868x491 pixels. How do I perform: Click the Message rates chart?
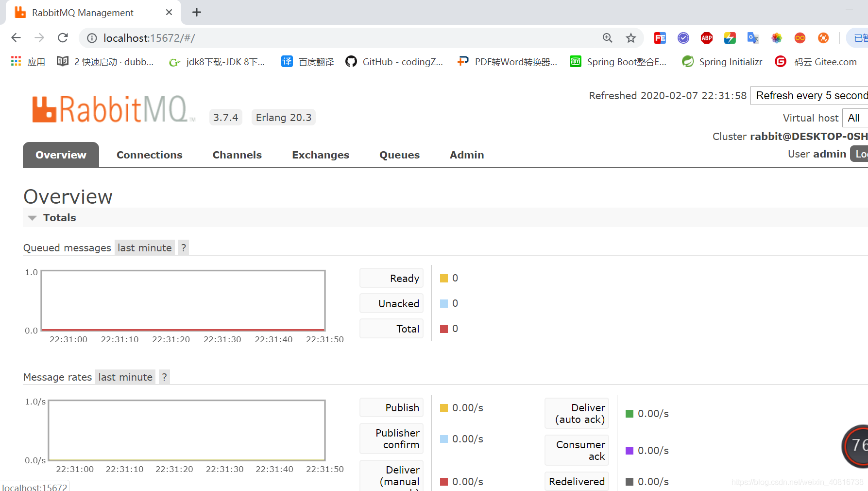pos(187,430)
